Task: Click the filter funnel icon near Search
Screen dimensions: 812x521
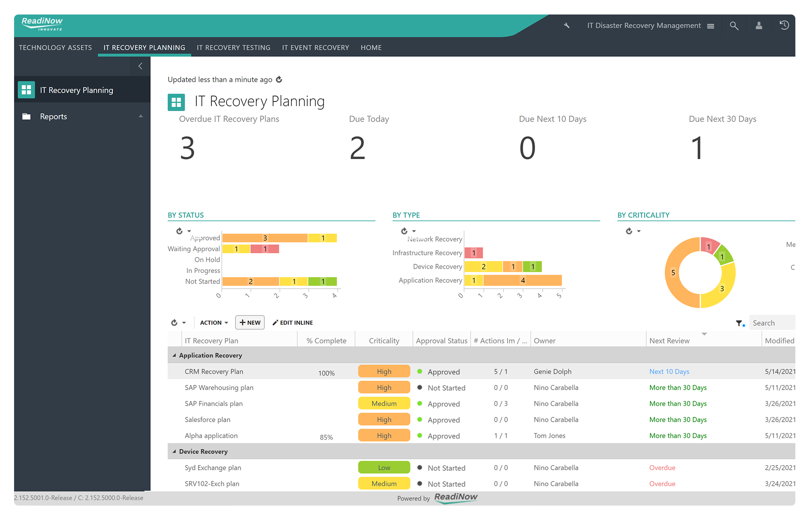Action: [740, 323]
